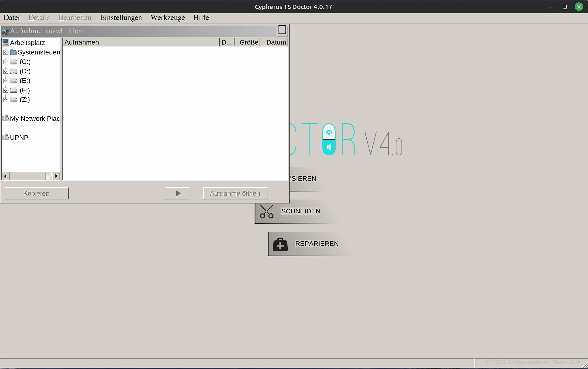Image resolution: width=588 pixels, height=369 pixels.
Task: Open the Werkzeuge menu
Action: [168, 18]
